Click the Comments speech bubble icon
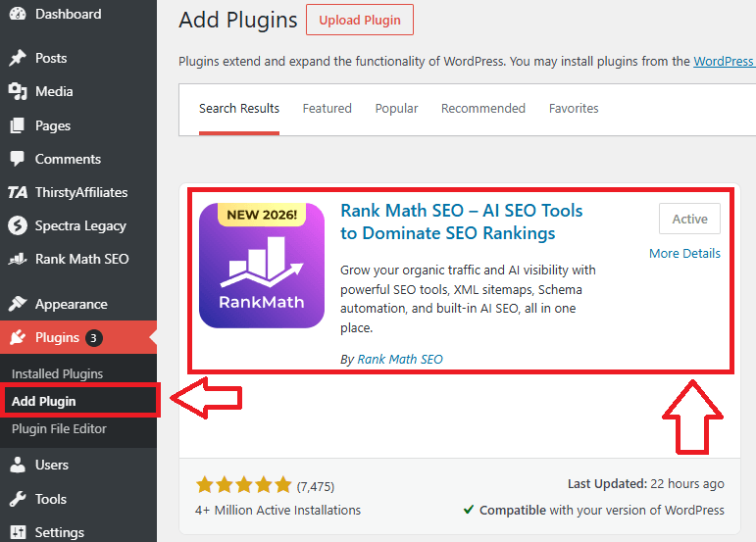Viewport: 756px width, 542px height. tap(18, 159)
